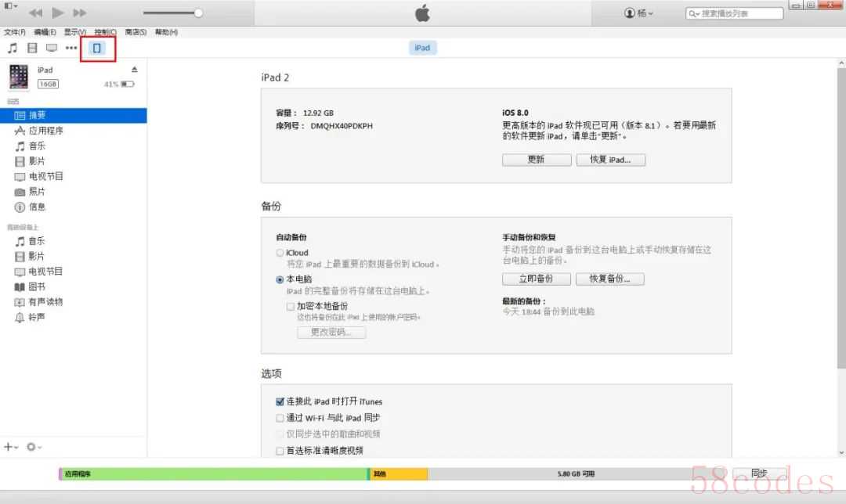Select 摘要 in the sidebar

pyautogui.click(x=74, y=115)
